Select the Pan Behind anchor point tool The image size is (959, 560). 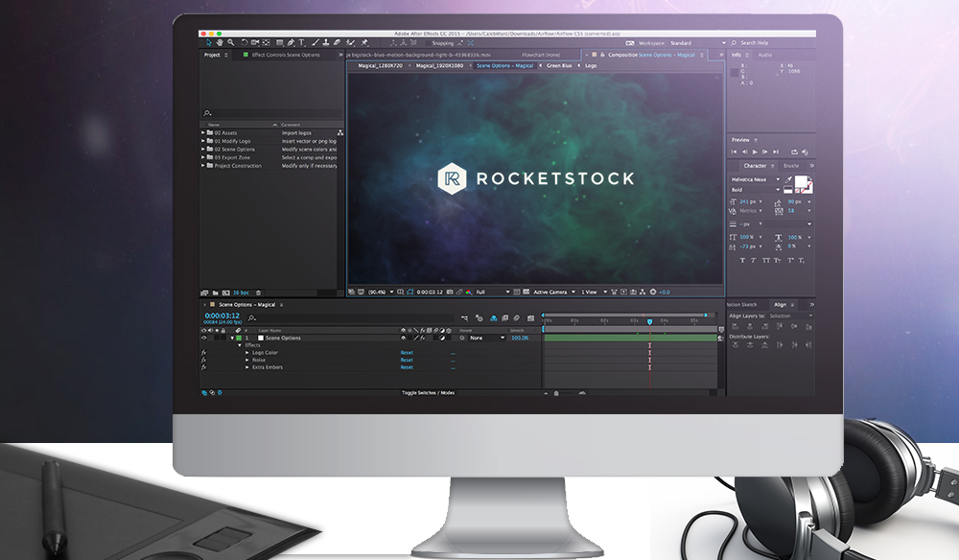coord(266,43)
